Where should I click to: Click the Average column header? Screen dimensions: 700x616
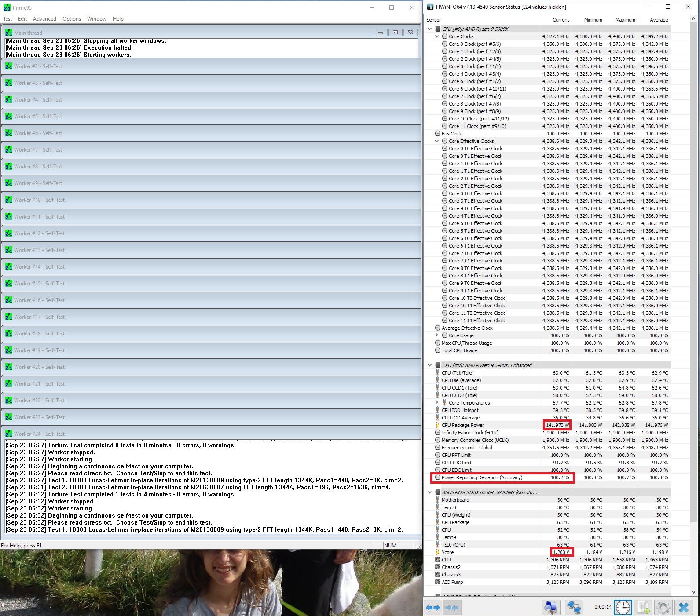[x=654, y=20]
